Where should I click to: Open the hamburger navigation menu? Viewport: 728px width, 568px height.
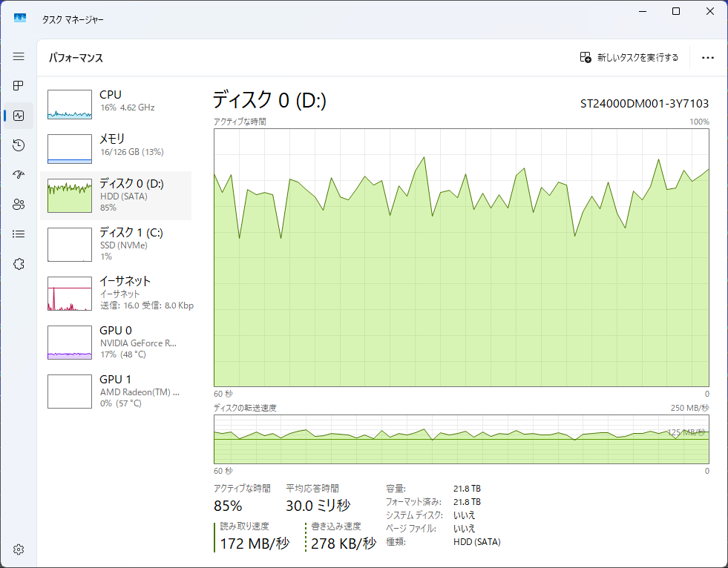[x=19, y=56]
